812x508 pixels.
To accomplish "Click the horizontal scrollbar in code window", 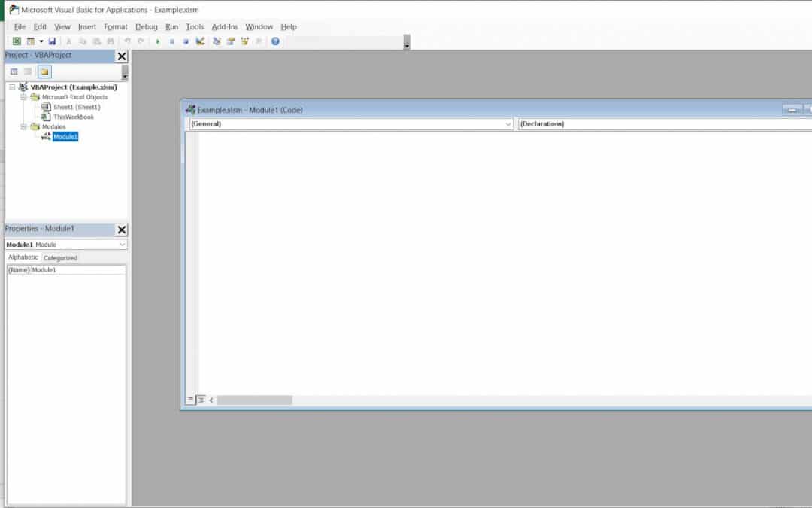I will (254, 400).
